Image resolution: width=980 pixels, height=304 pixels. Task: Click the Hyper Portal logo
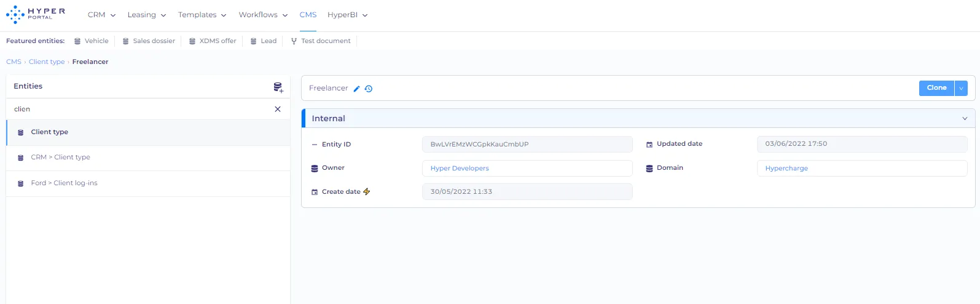tap(36, 14)
